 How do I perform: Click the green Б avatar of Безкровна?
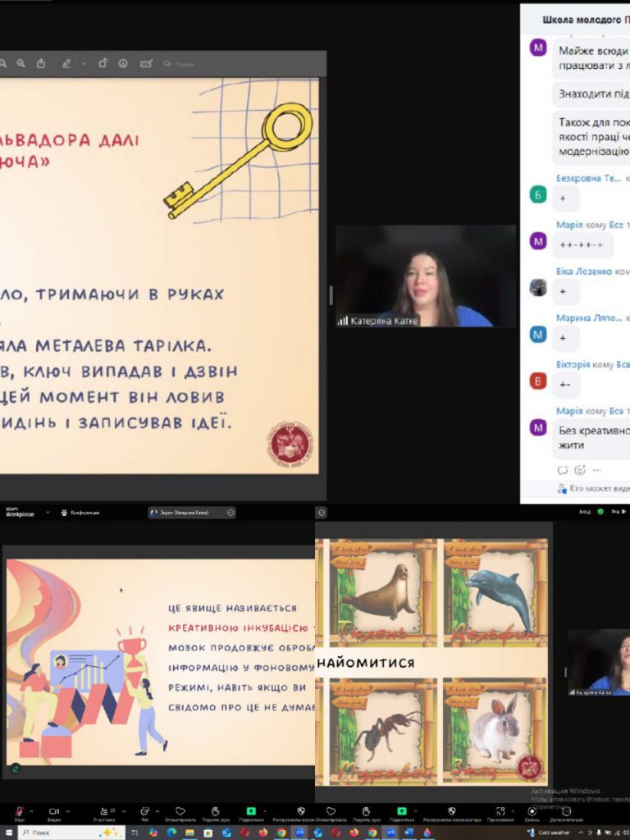(x=538, y=194)
